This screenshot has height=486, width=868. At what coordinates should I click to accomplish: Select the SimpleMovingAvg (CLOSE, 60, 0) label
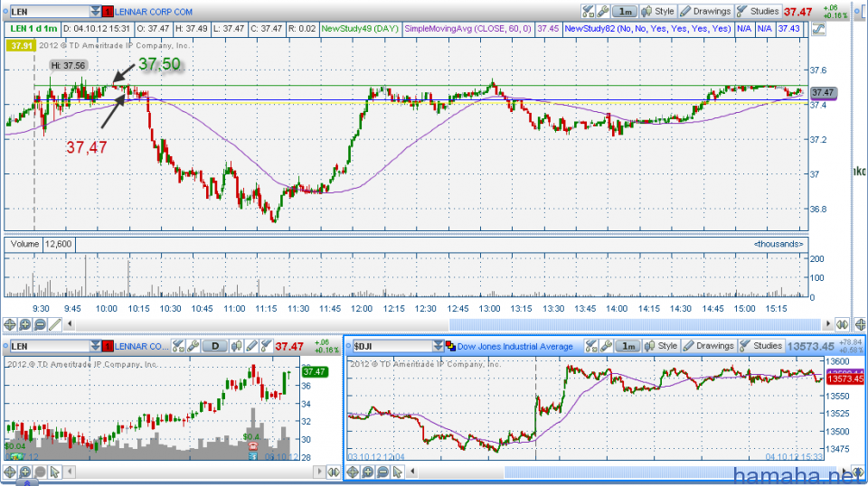[467, 29]
